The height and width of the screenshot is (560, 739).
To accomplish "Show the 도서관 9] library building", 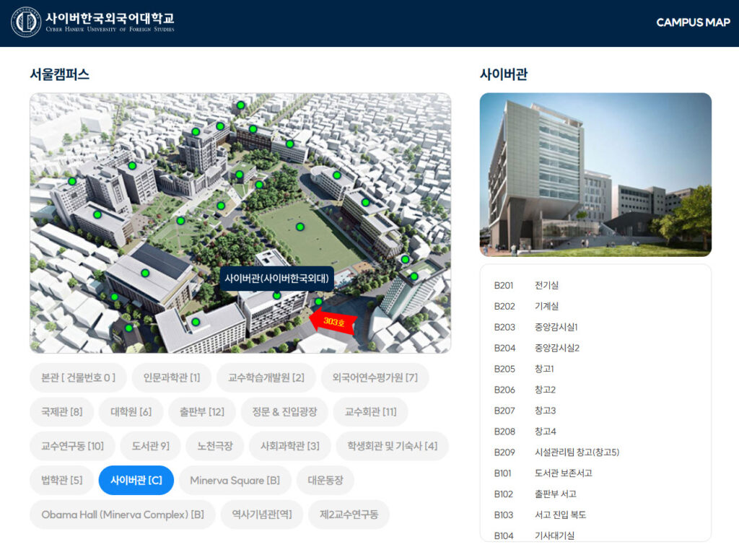I will pyautogui.click(x=150, y=446).
